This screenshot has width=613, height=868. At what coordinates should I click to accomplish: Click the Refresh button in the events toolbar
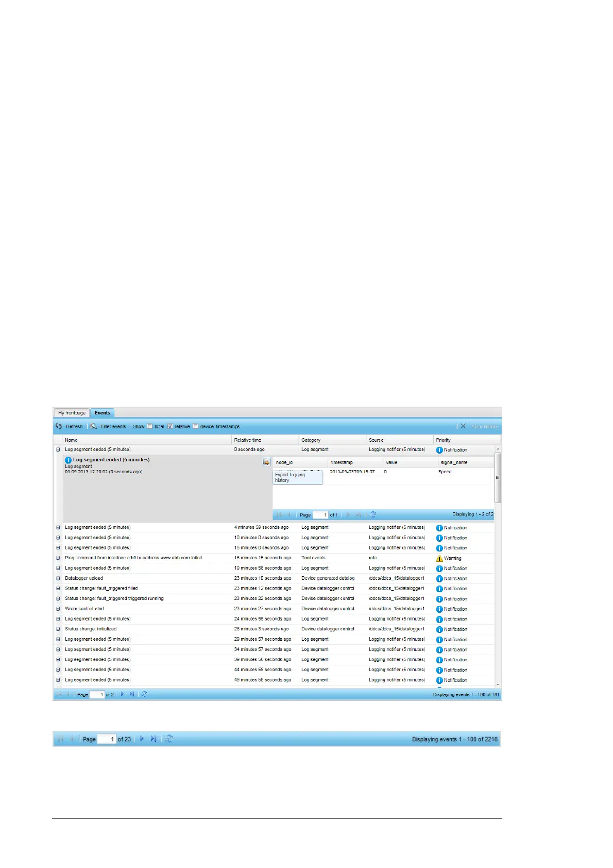69,426
